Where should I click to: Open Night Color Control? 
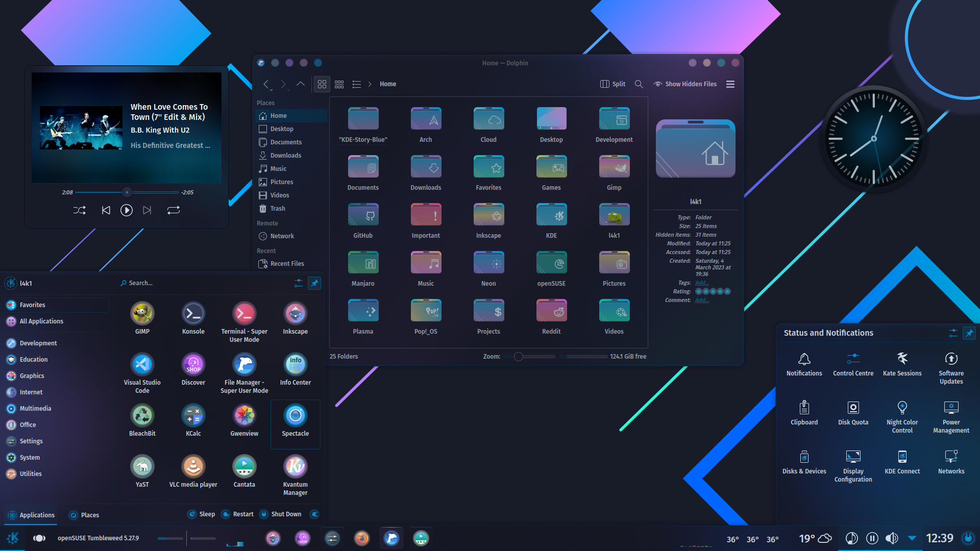902,417
